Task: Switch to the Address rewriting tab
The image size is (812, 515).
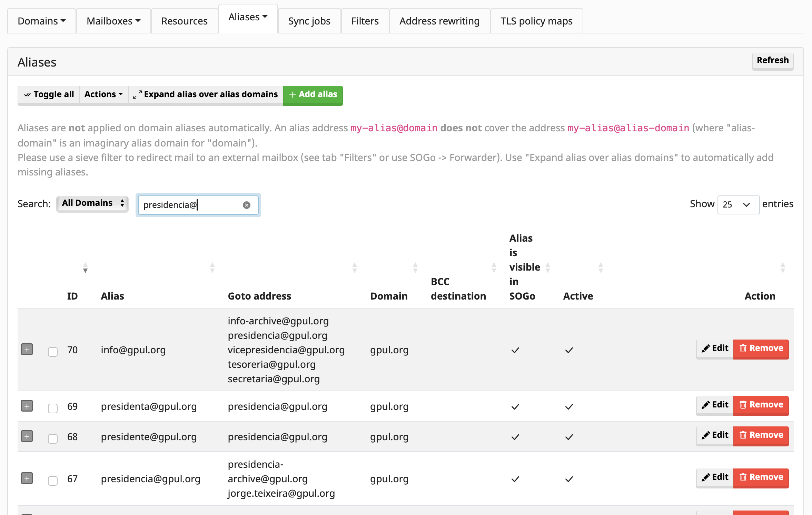Action: pyautogui.click(x=439, y=21)
